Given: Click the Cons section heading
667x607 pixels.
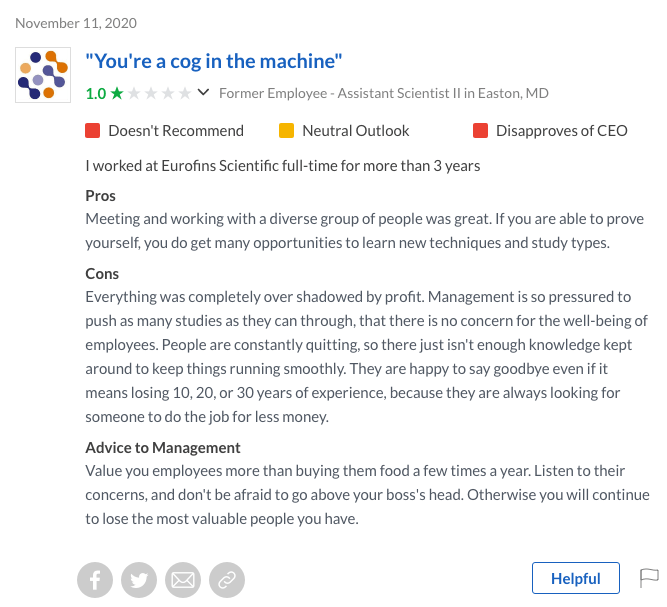Looking at the screenshot, I should 102,274.
